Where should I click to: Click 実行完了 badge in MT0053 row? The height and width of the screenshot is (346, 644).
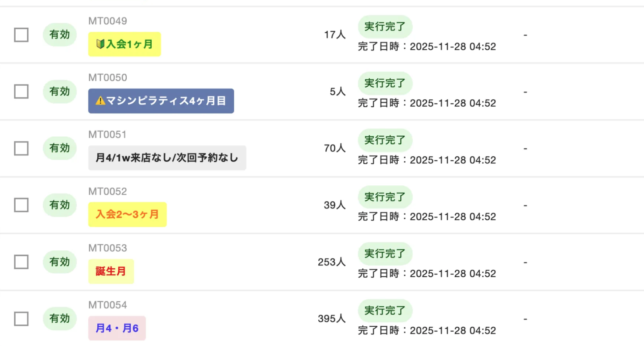385,253
